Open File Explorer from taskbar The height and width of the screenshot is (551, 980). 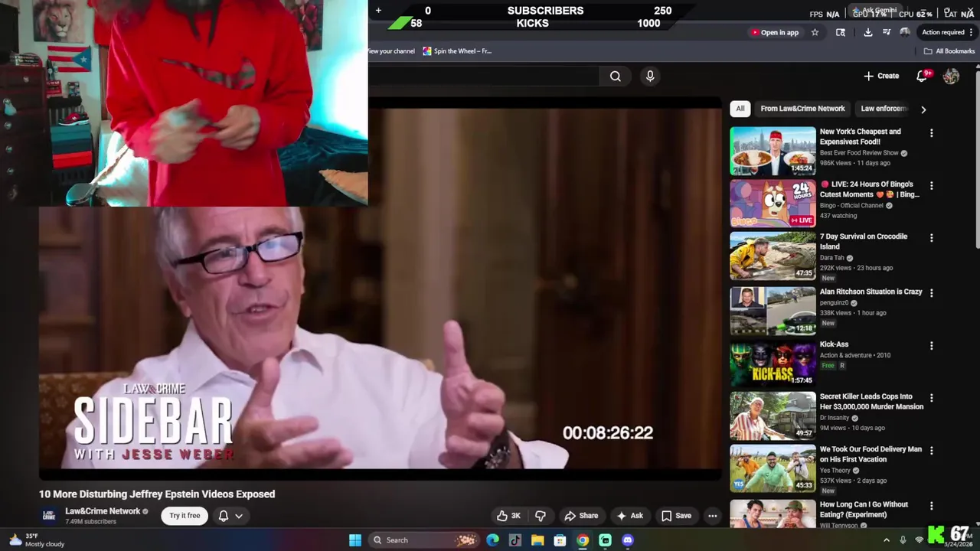(537, 540)
